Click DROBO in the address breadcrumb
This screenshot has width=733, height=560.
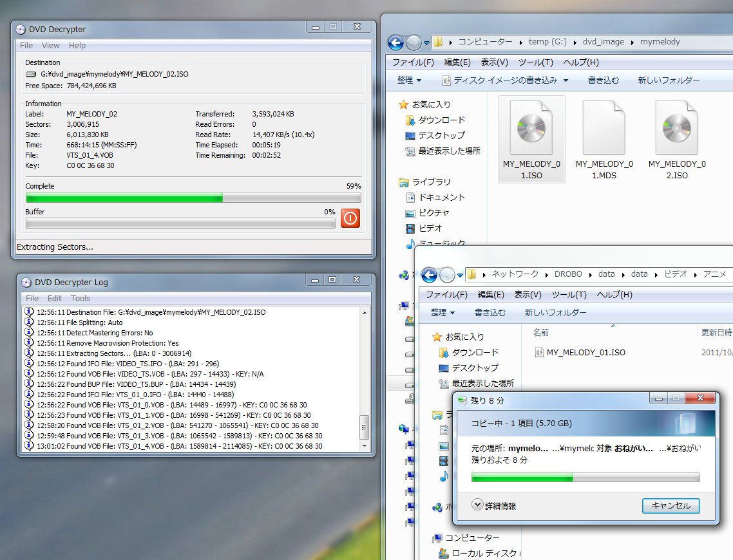click(x=568, y=274)
